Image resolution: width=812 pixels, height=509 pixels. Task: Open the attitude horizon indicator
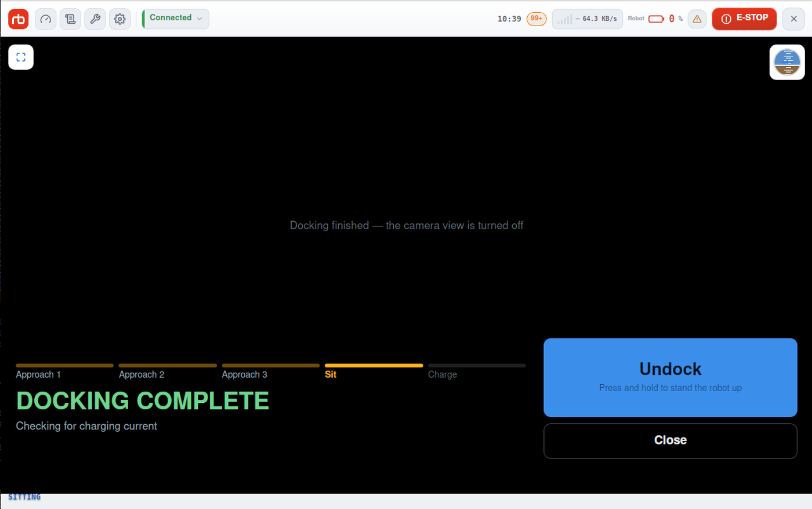(787, 62)
